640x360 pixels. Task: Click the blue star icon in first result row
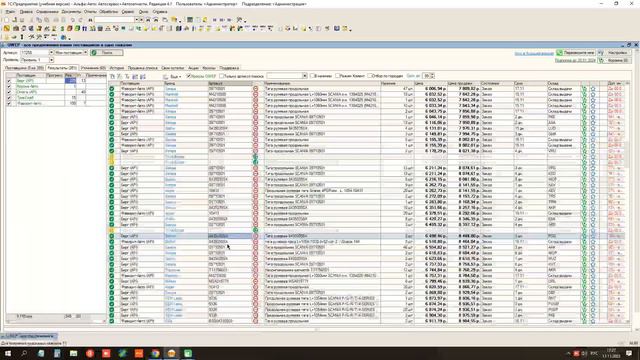(593, 89)
